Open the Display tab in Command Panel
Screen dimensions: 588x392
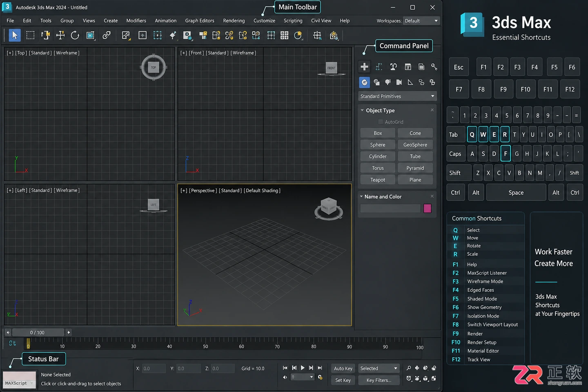tap(421, 67)
